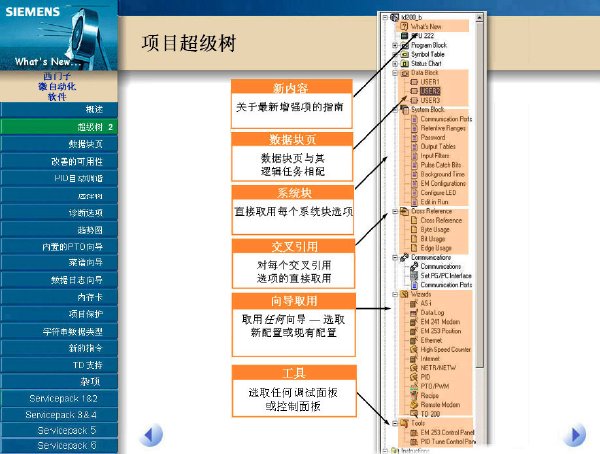Click the EM 241 Modem wizard icon

coord(414,322)
